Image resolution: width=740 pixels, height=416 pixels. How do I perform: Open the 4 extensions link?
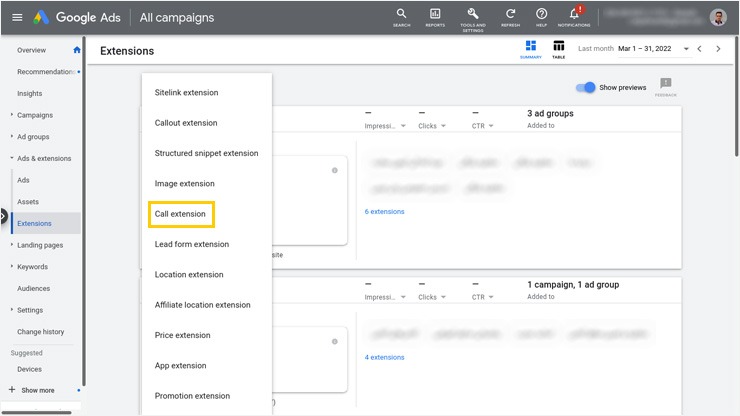click(385, 357)
